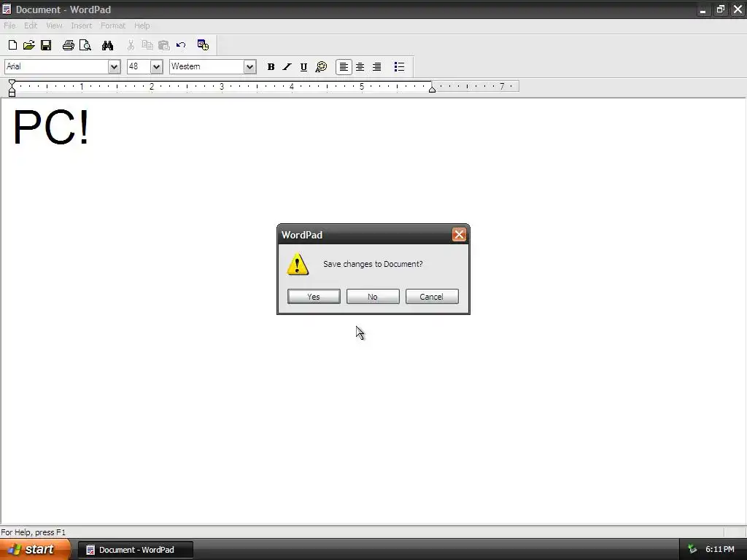Open the File menu
Viewport: 747px width, 560px height.
[9, 26]
